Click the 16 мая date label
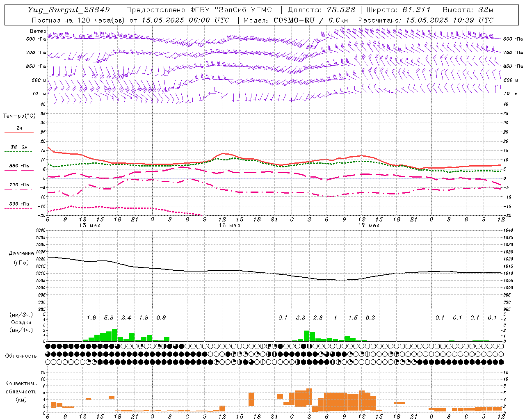The image size is (525, 420). coord(229,226)
